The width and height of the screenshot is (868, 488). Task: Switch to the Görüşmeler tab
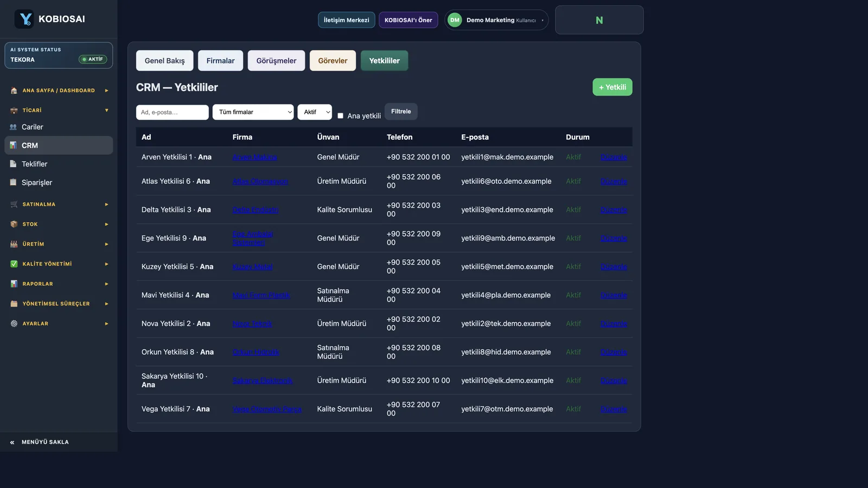[x=276, y=61]
